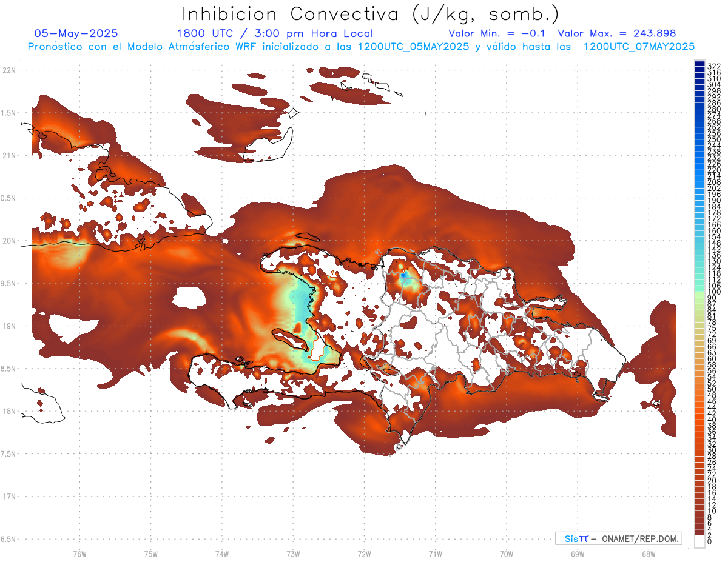The image size is (728, 562).
Task: Click the '18N' latitude label
Action: coord(8,412)
